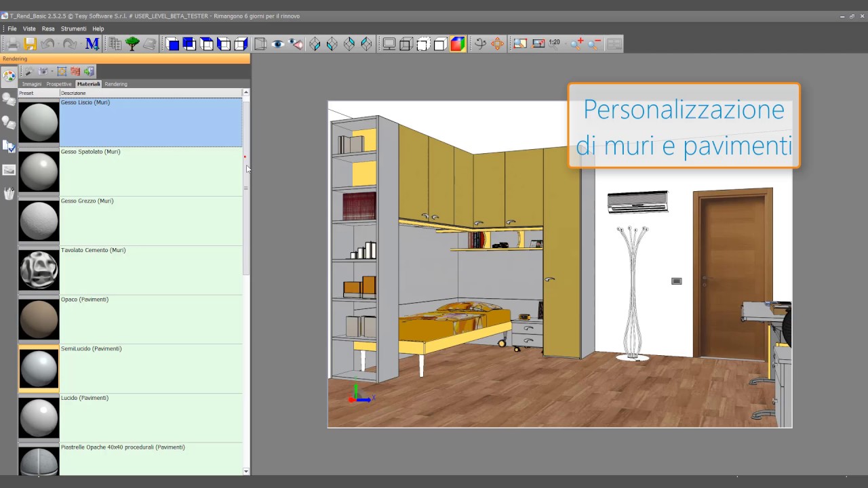Click the camera icon in Rendering toolbar

(x=43, y=71)
